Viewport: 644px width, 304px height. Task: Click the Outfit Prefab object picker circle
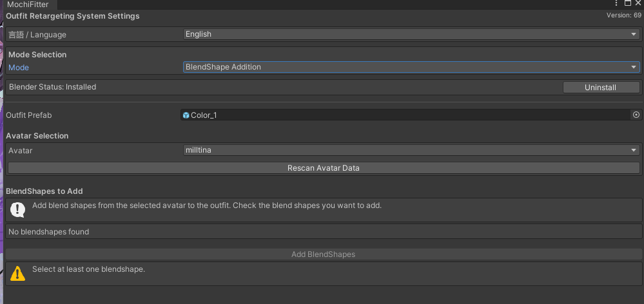pyautogui.click(x=636, y=115)
